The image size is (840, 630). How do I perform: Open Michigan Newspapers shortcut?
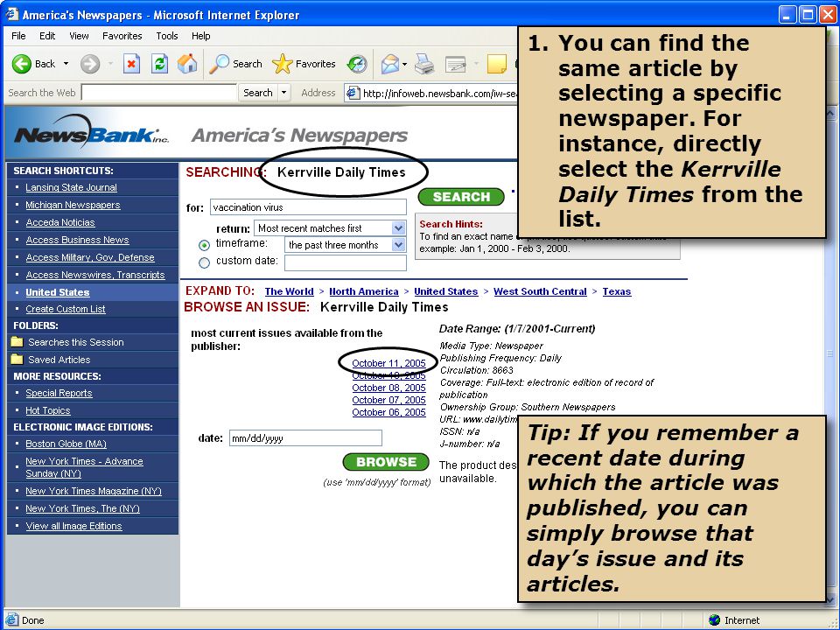pos(73,205)
